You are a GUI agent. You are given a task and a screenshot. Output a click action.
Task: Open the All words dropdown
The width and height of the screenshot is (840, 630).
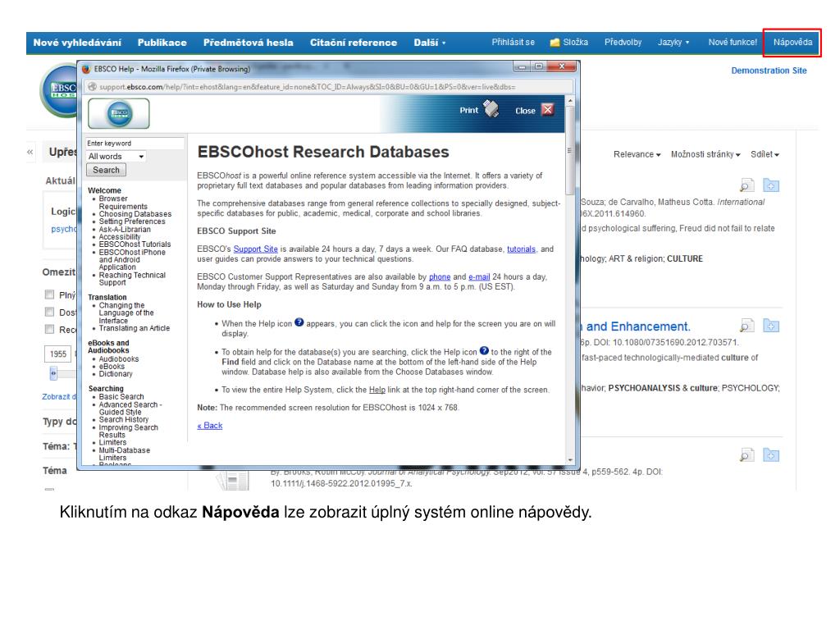(x=116, y=157)
